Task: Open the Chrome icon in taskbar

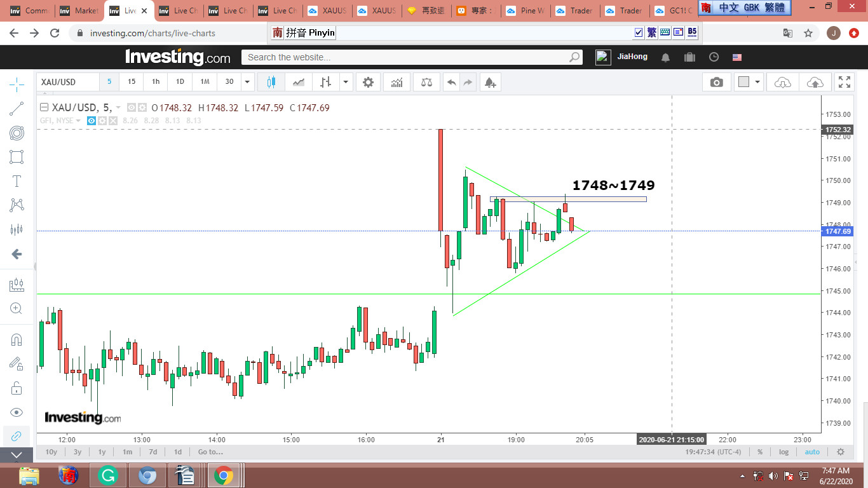Action: click(x=223, y=475)
